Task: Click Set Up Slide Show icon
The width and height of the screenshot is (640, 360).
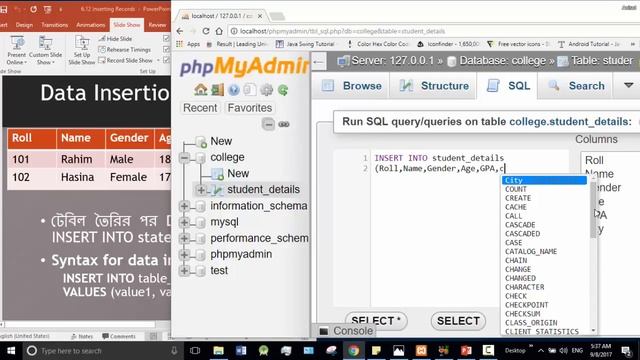Action: pyautogui.click(x=82, y=44)
